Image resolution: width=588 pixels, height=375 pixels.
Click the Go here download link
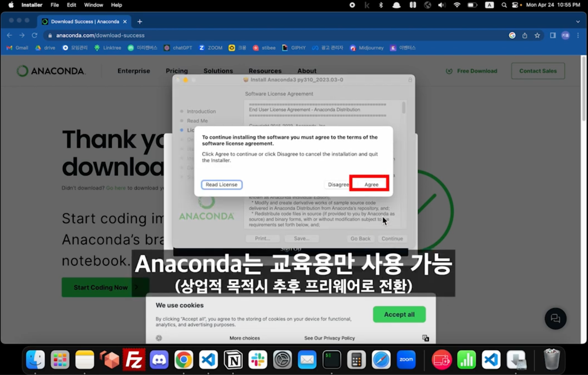coord(116,188)
